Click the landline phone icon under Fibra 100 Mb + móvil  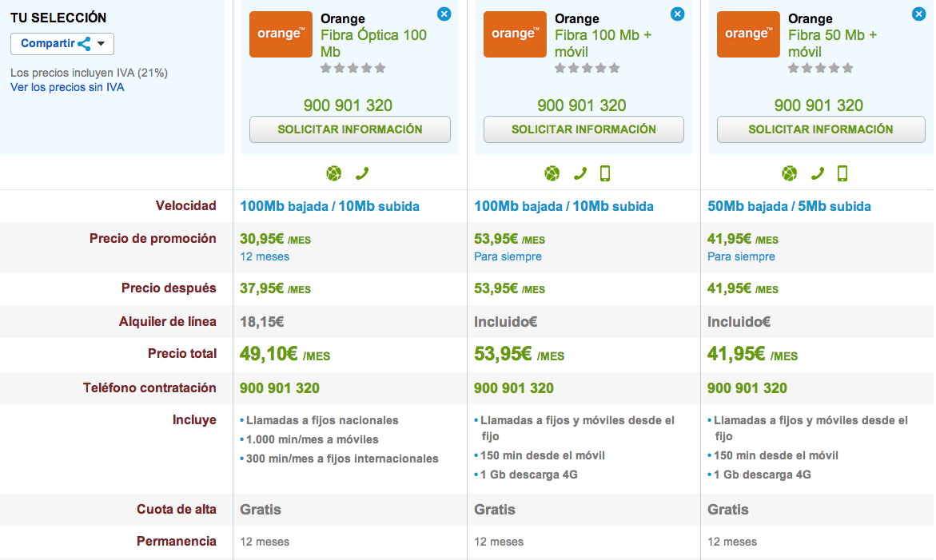pyautogui.click(x=580, y=173)
